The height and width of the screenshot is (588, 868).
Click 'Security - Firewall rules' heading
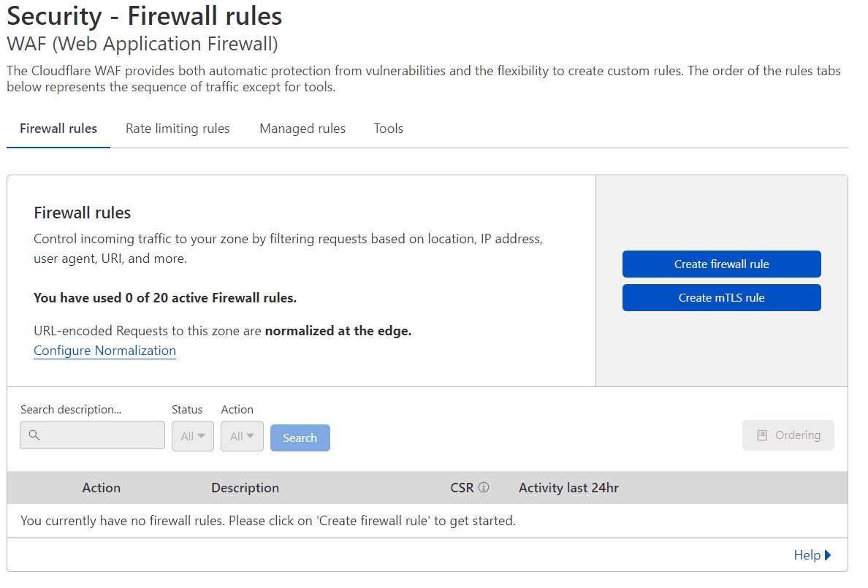(145, 16)
